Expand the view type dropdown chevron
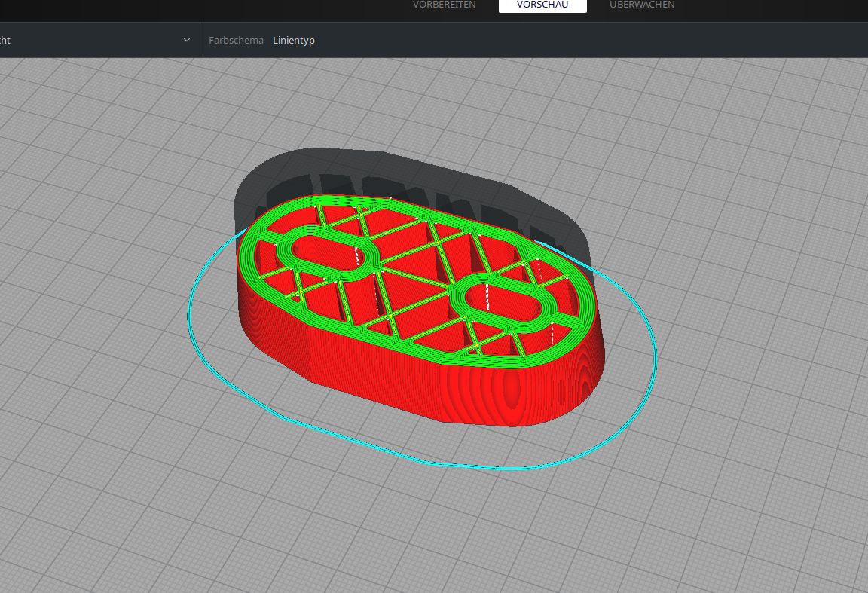The height and width of the screenshot is (593, 868). (187, 40)
